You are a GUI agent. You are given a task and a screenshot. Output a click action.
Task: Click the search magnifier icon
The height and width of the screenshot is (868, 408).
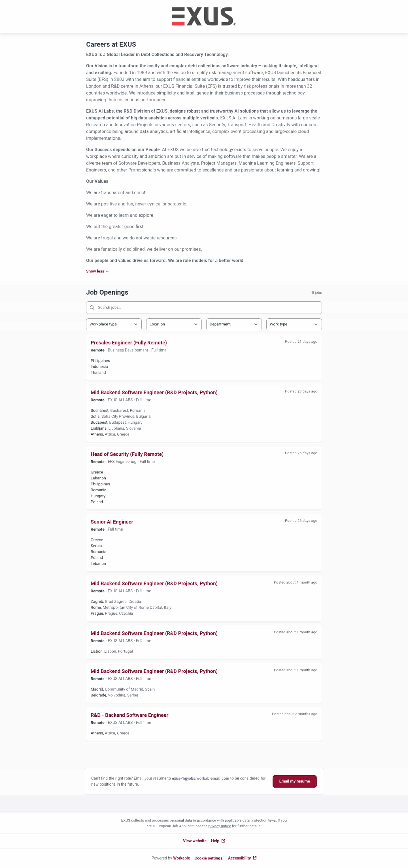[x=92, y=307]
